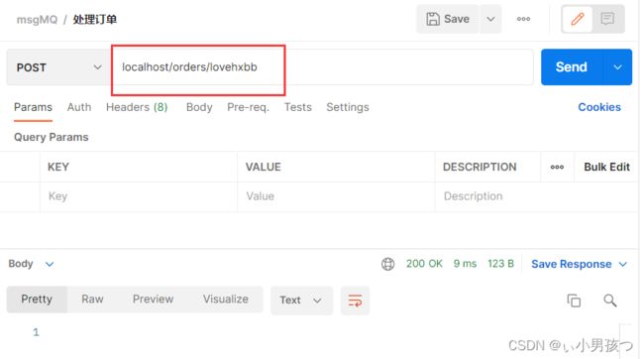
Task: Click the 9 ms response time
Action: pyautogui.click(x=465, y=264)
